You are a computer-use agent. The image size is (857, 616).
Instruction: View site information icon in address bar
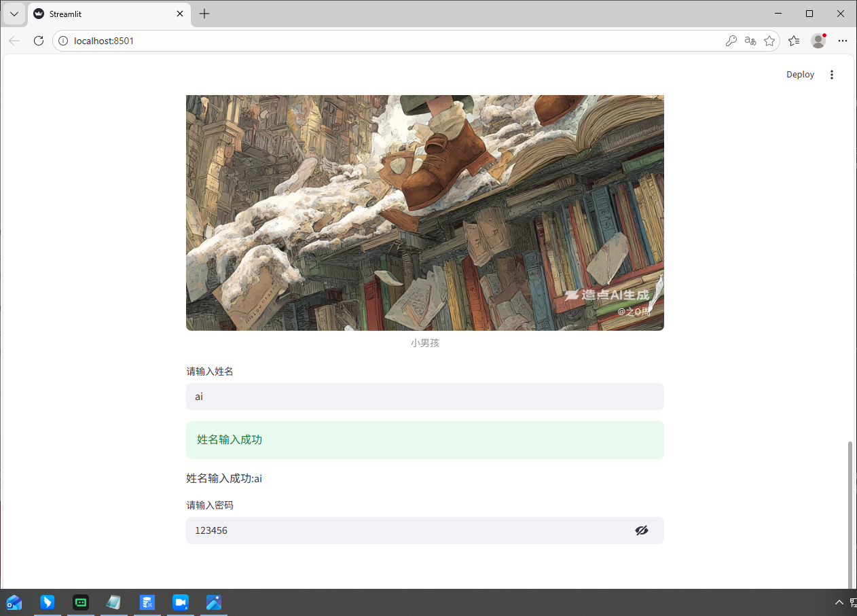(63, 41)
